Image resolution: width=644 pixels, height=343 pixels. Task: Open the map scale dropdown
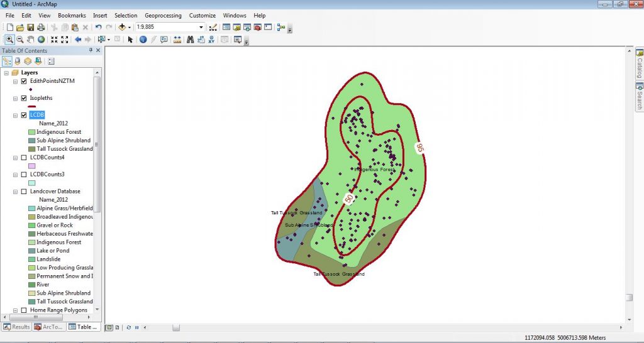click(201, 28)
